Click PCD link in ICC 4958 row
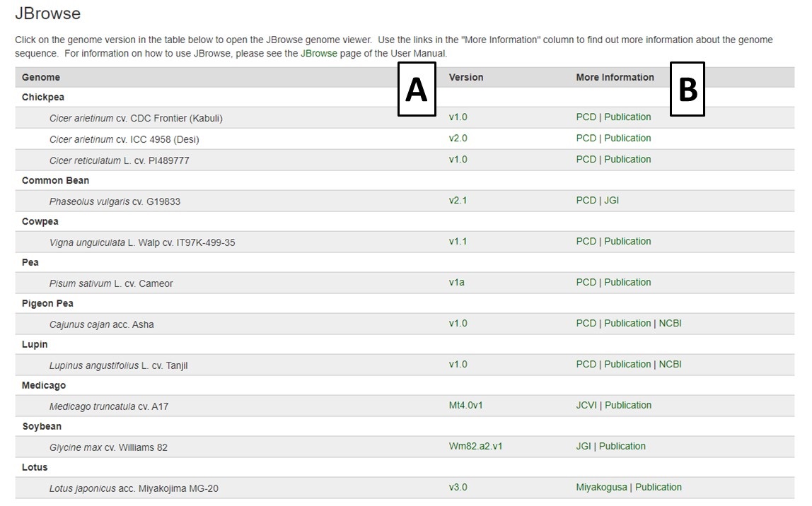Viewport: 812px width, 506px height. 586,138
